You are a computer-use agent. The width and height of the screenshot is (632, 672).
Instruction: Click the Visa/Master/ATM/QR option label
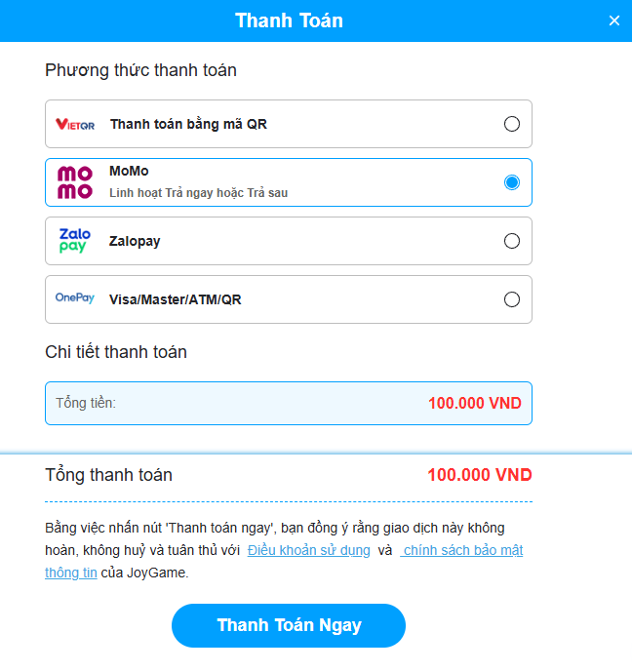[176, 299]
